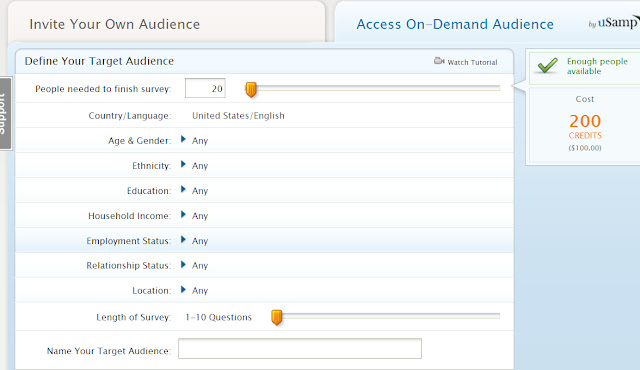Click the uSamp logo
The image size is (640, 370).
[613, 22]
